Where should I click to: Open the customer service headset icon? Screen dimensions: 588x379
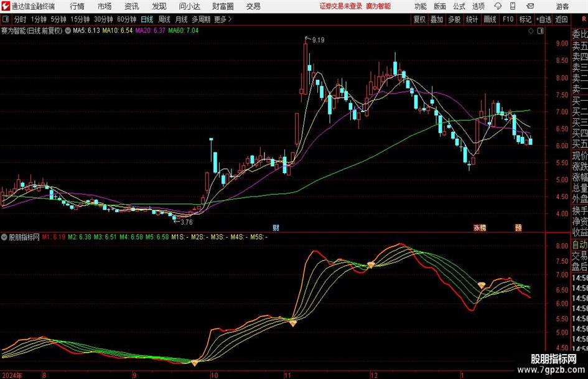(498, 6)
